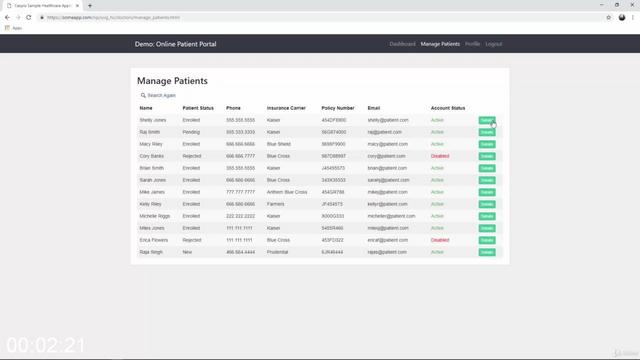Click the Prudential insurance carrier cell
This screenshot has height=360, width=640.
pos(277,252)
